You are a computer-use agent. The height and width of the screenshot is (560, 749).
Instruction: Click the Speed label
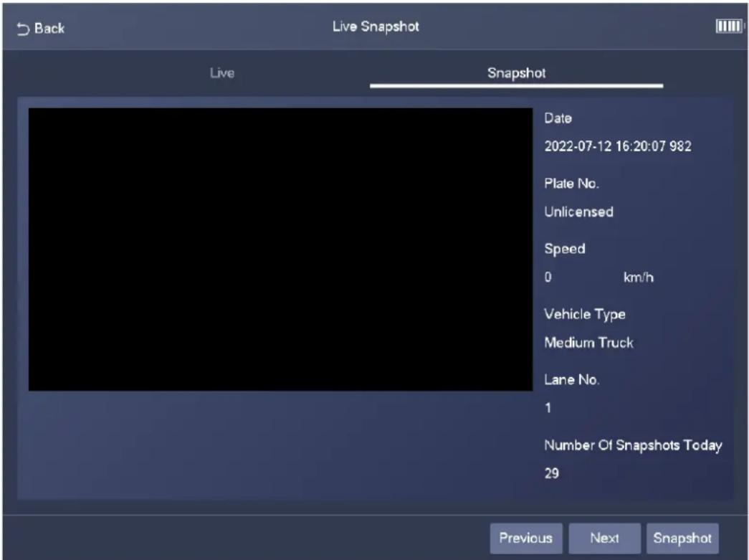coord(565,250)
